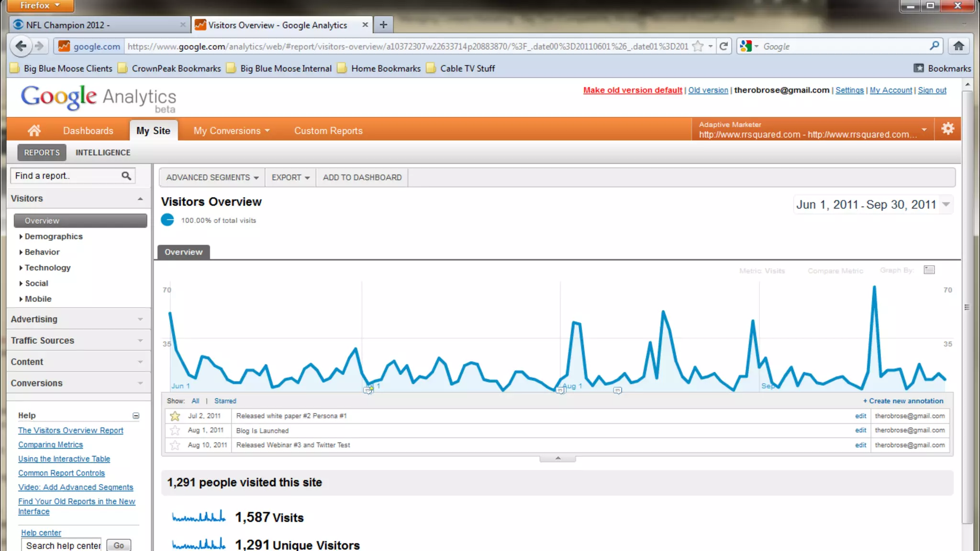Viewport: 980px width, 551px height.
Task: Star the Jul 2, 2011 annotation
Action: tap(175, 416)
